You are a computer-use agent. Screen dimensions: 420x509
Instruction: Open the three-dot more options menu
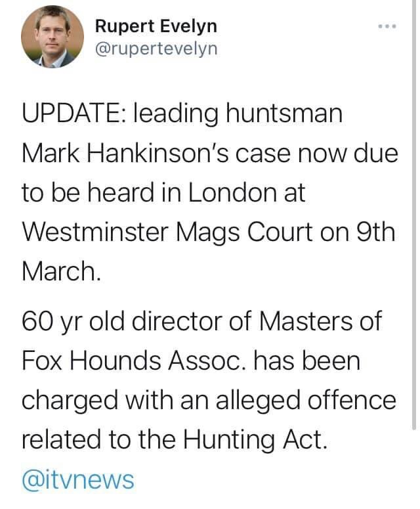point(388,27)
